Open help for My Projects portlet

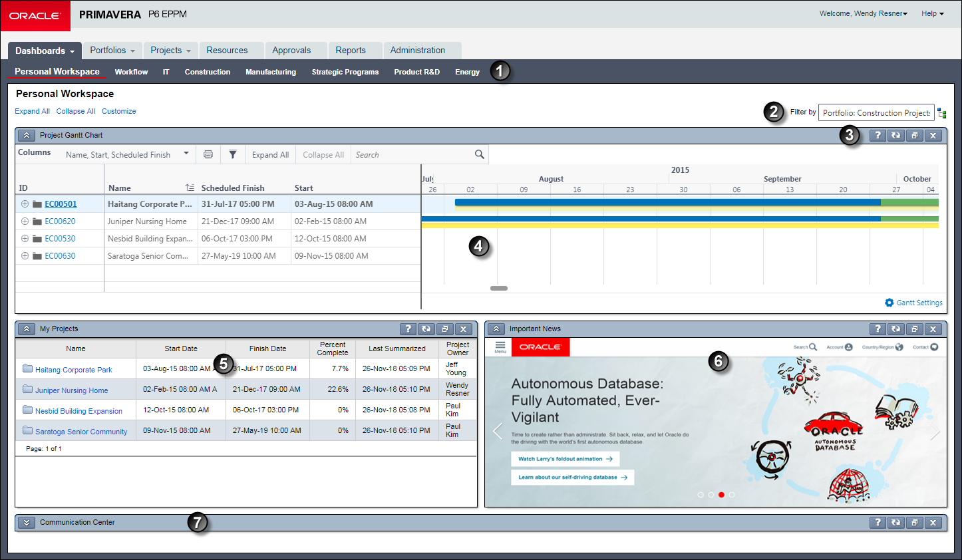(408, 329)
